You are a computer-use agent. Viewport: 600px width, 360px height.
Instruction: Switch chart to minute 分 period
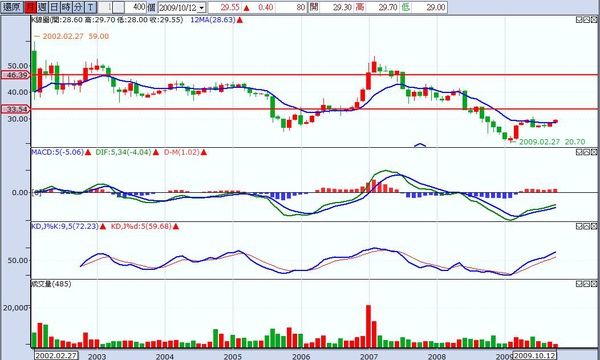click(78, 7)
